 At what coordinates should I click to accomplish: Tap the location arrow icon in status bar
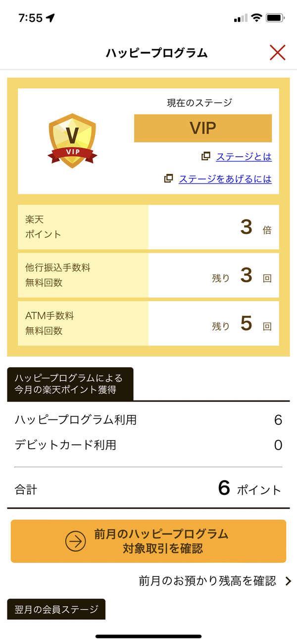[x=50, y=18]
